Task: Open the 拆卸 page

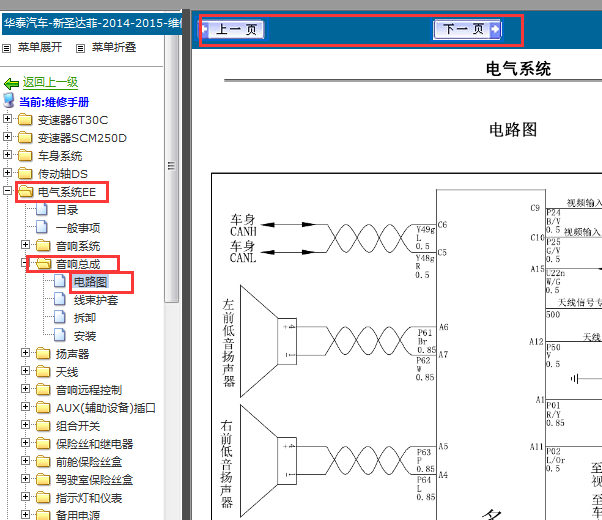Action: 85,318
